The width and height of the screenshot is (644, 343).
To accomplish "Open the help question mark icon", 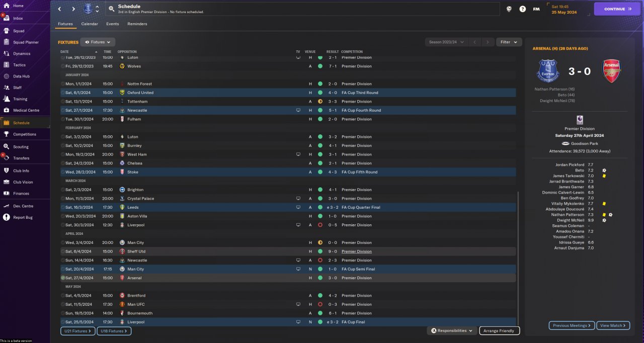I will (x=523, y=9).
